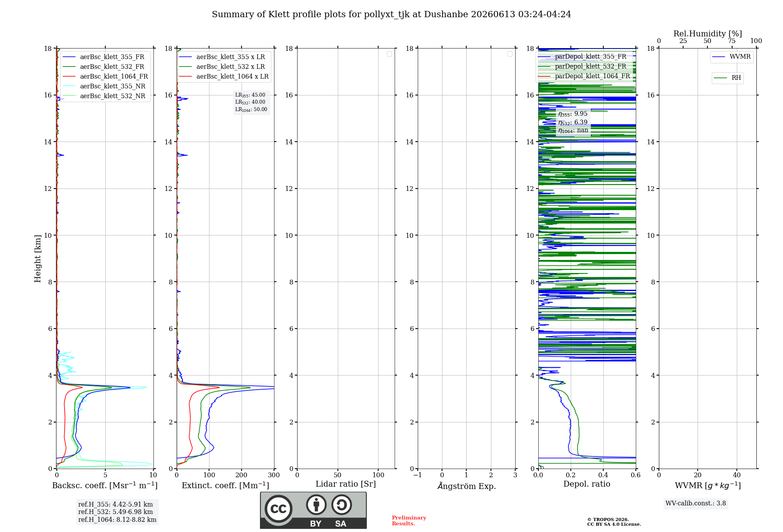Image resolution: width=783 pixels, height=532 pixels.
Task: Click legend entry parDepol_klett_355_FR
Action: [590, 57]
